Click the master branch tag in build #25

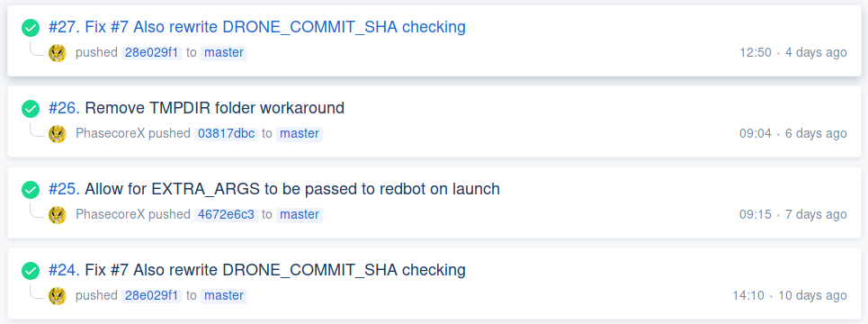click(x=299, y=214)
